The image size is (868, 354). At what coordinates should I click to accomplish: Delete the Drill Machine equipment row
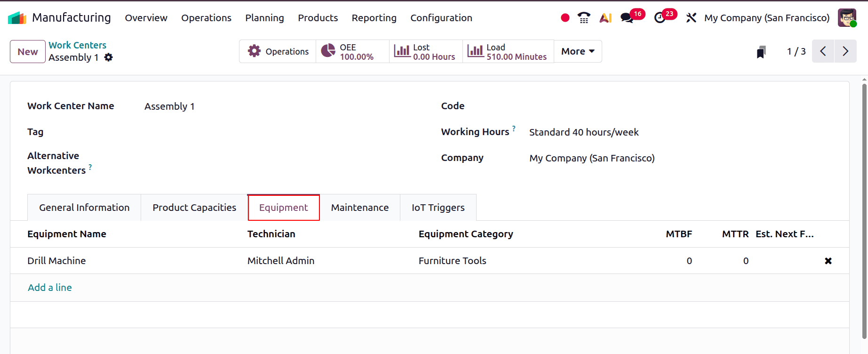828,261
